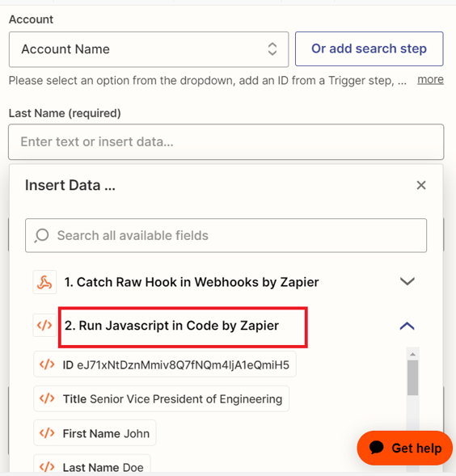The image size is (456, 476).
Task: Click the magnifier icon in the search field
Action: click(x=41, y=235)
